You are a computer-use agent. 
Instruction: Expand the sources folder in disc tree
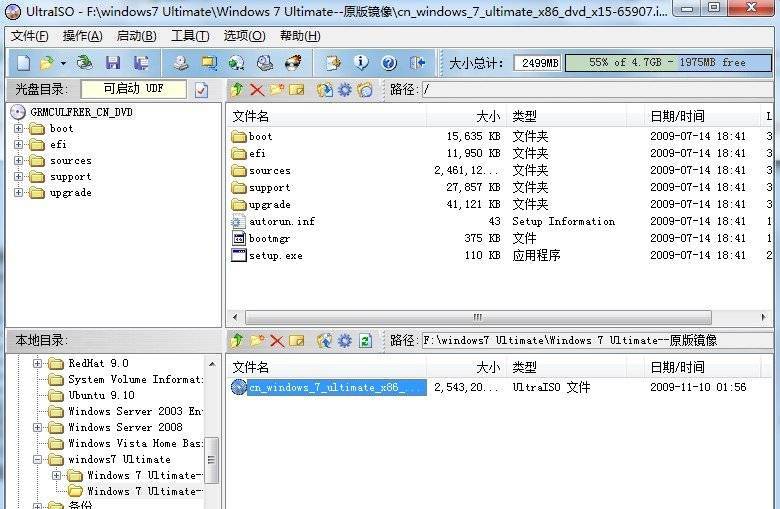click(x=18, y=160)
